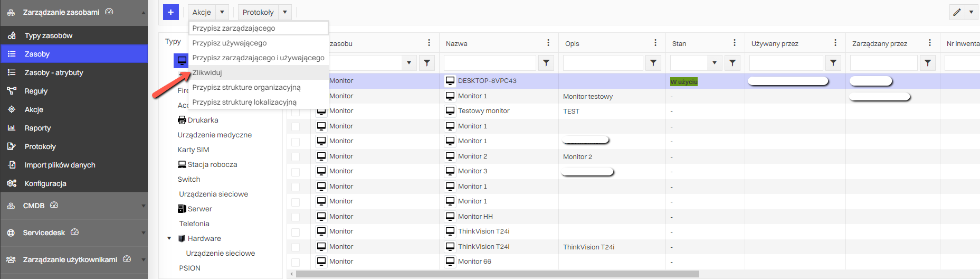Select Przypisz zarządzającego i używającego entry
Viewport: 980px width, 279px height.
click(x=259, y=58)
